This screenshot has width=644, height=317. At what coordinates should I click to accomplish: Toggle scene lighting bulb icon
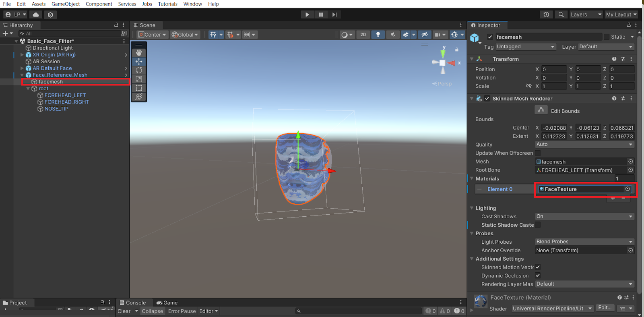pyautogui.click(x=378, y=35)
